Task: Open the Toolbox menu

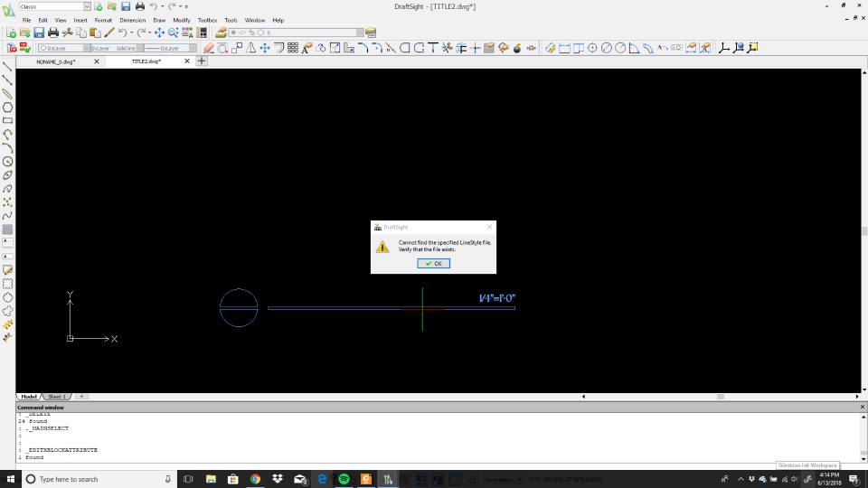Action: tap(208, 20)
